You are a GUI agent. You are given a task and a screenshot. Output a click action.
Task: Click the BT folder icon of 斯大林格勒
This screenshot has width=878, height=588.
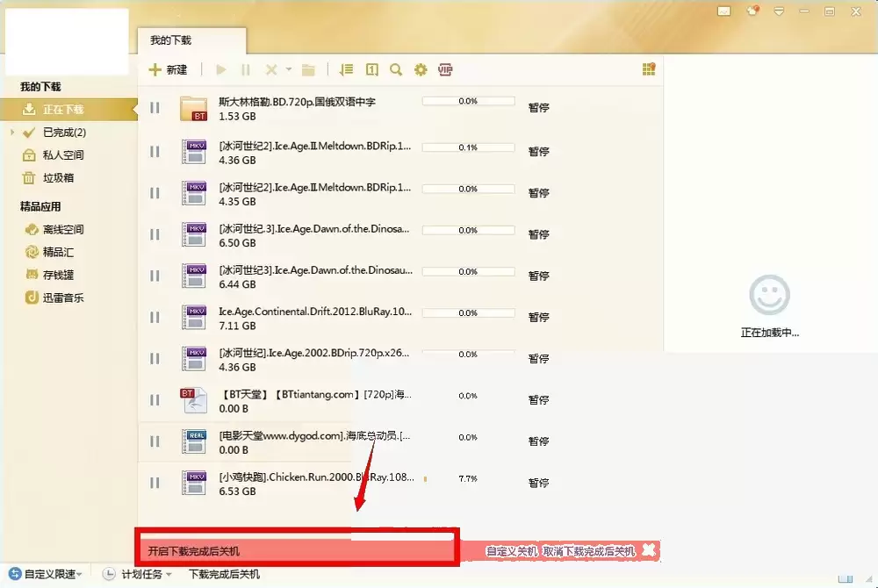pyautogui.click(x=194, y=109)
